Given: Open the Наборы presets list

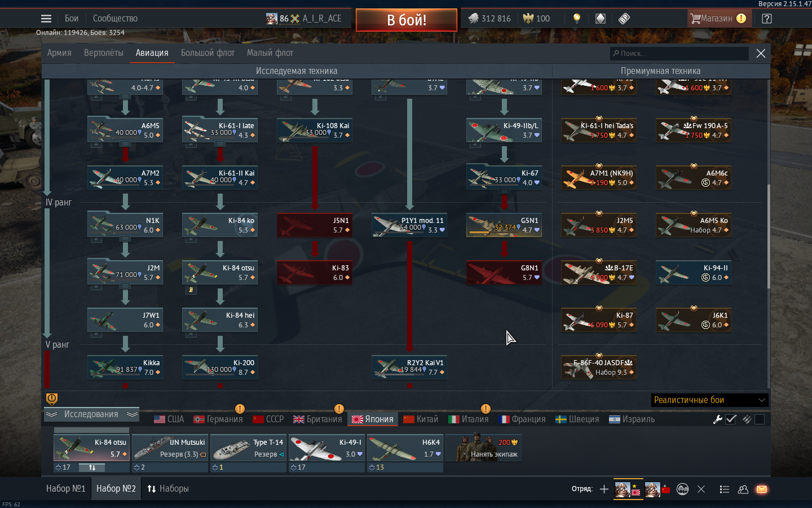Looking at the screenshot, I should [x=168, y=489].
